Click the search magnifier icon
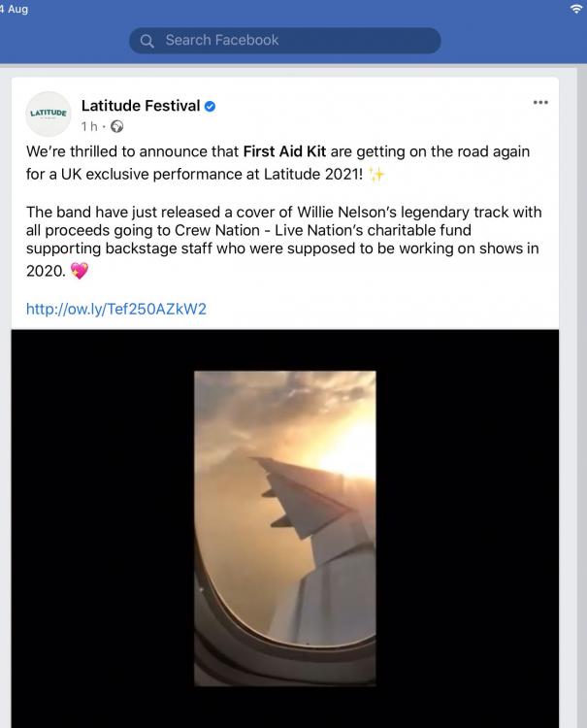Image resolution: width=587 pixels, height=728 pixels. coord(147,41)
